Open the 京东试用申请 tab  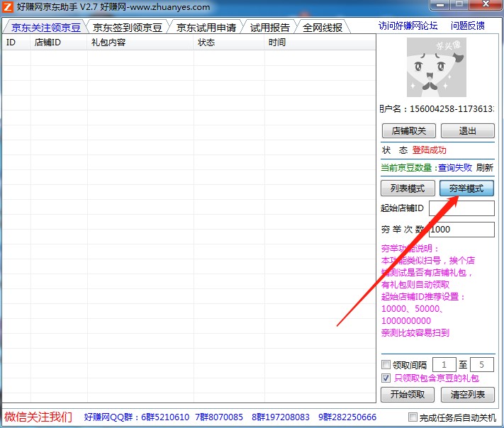click(x=206, y=28)
